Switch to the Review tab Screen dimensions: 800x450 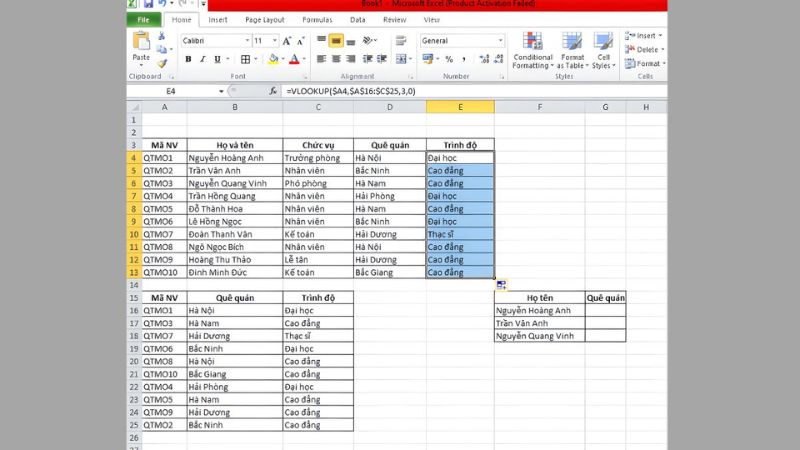[394, 20]
